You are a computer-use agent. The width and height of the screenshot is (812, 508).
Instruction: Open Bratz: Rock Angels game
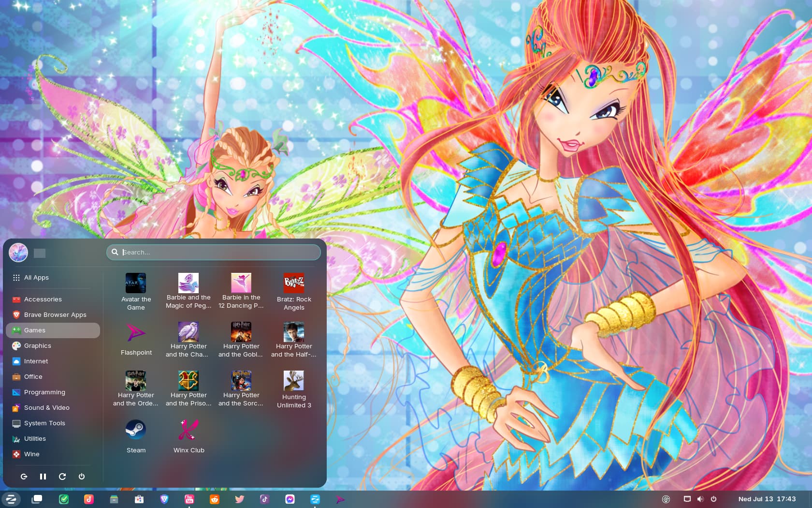pos(294,292)
